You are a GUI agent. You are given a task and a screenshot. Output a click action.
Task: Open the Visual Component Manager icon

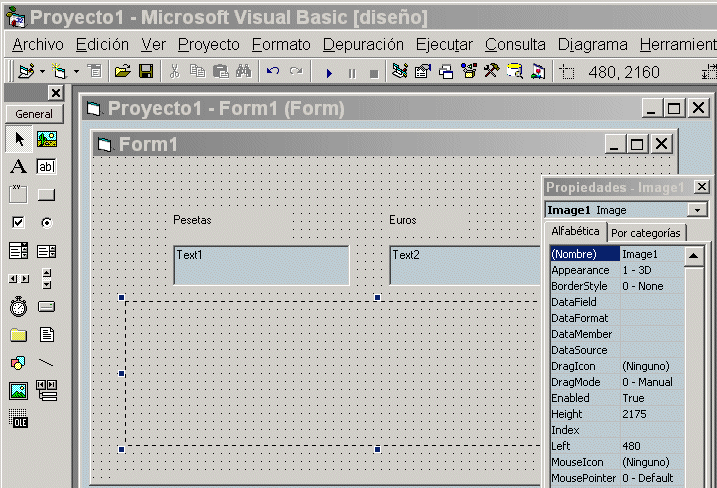[x=538, y=71]
